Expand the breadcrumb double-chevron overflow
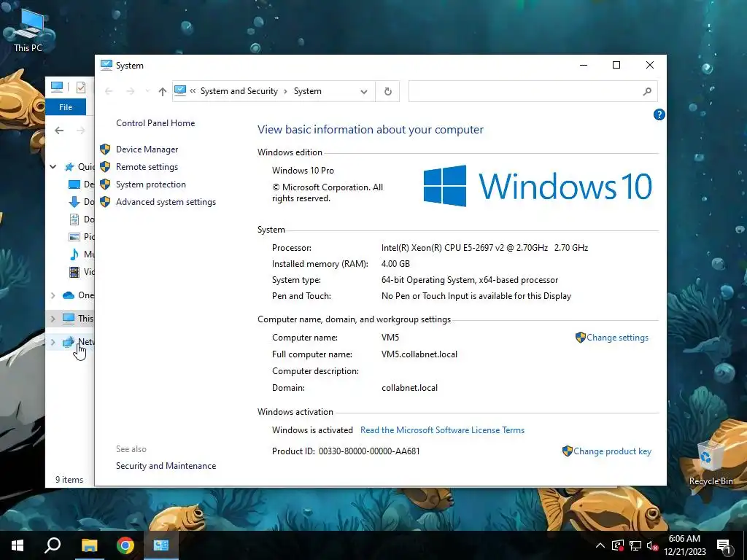This screenshot has height=560, width=747. (x=193, y=91)
